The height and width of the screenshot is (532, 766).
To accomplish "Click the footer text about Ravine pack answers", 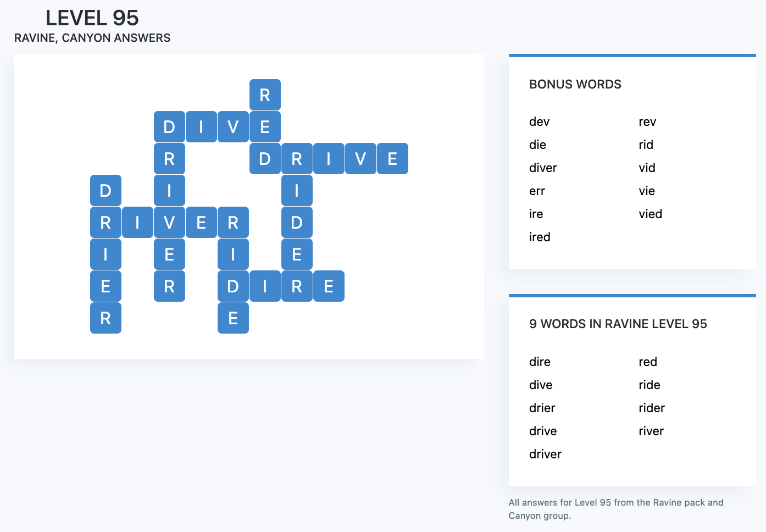I will coord(616,509).
